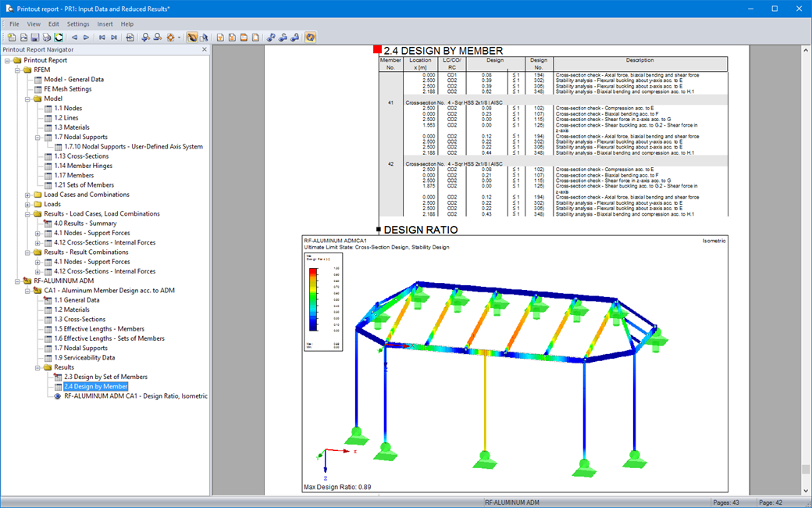The height and width of the screenshot is (508, 812).
Task: Open the Help menu
Action: (126, 24)
